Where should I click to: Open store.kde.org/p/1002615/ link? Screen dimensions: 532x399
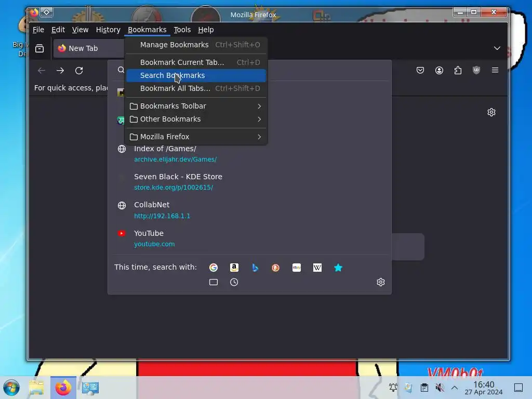[x=174, y=187]
